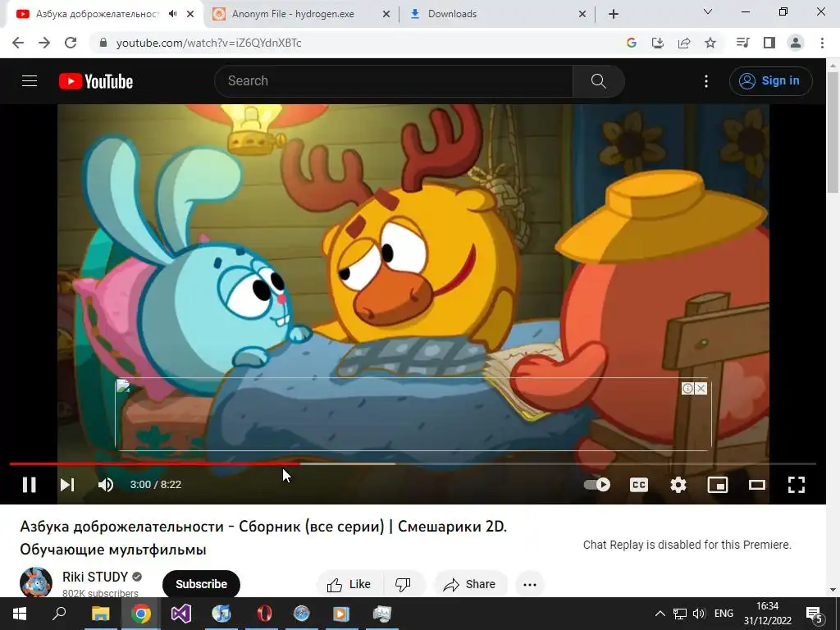Switch to miniplayer mode
This screenshot has width=840, height=630.
[x=717, y=485]
